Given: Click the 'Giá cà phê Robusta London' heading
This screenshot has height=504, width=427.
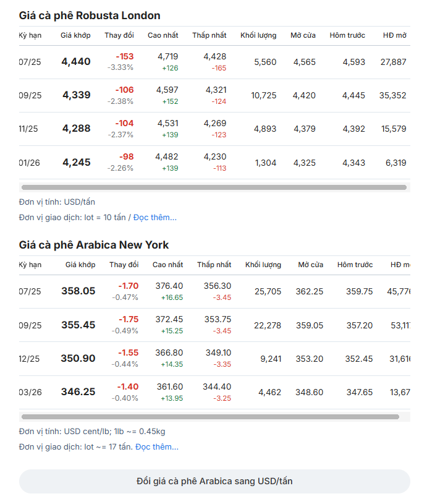Looking at the screenshot, I should (x=90, y=15).
